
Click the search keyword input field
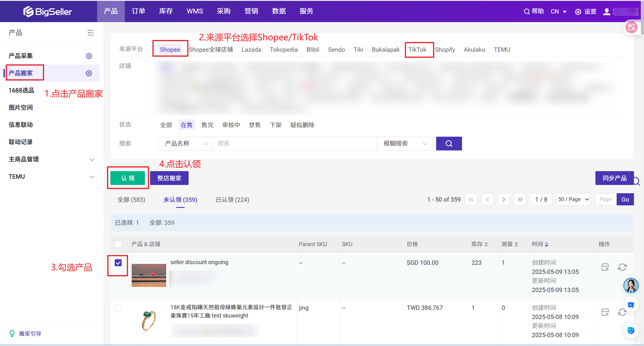click(x=295, y=143)
